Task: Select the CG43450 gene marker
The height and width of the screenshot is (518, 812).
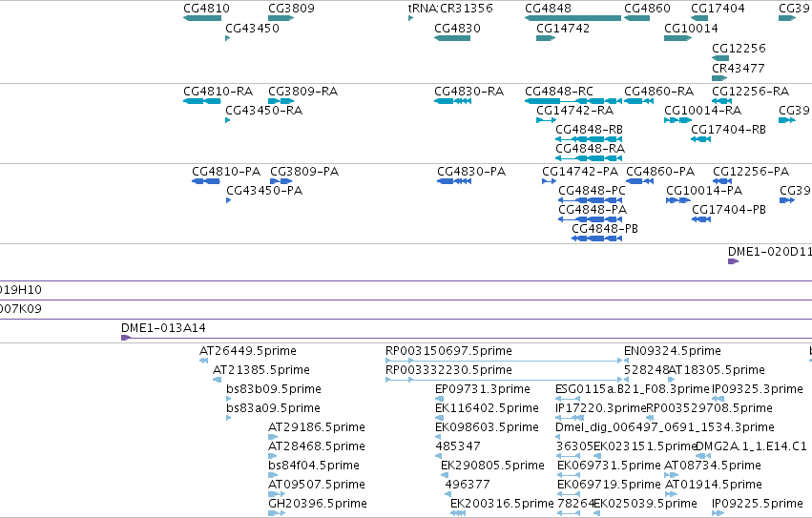Action: pyautogui.click(x=228, y=38)
